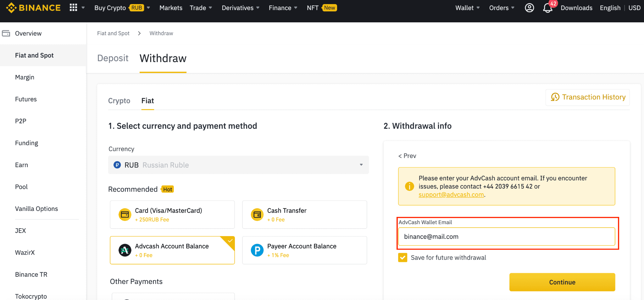Select the Withdraw tab
The height and width of the screenshot is (300, 644).
(x=163, y=59)
